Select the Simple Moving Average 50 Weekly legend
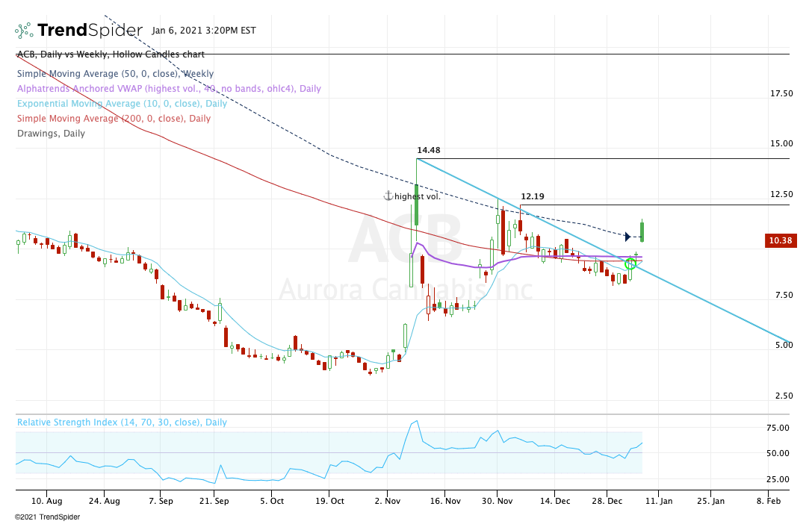This screenshot has height=524, width=812. [116, 74]
